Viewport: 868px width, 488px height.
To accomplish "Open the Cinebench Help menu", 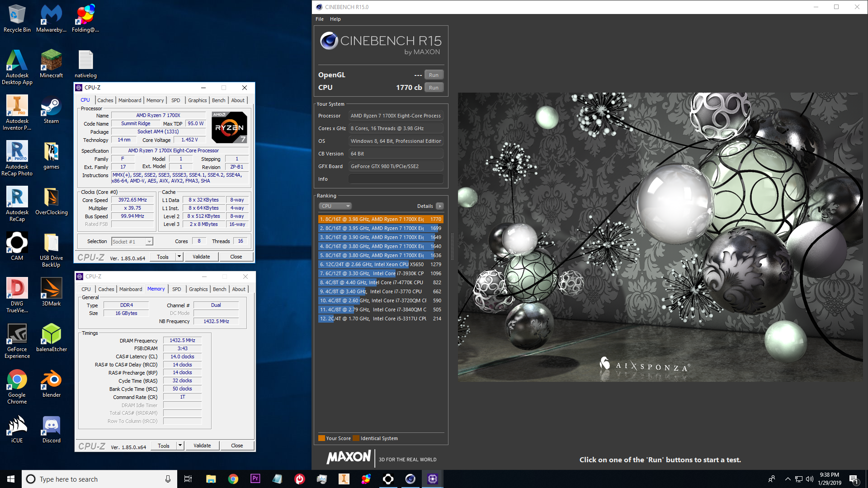I will [335, 19].
